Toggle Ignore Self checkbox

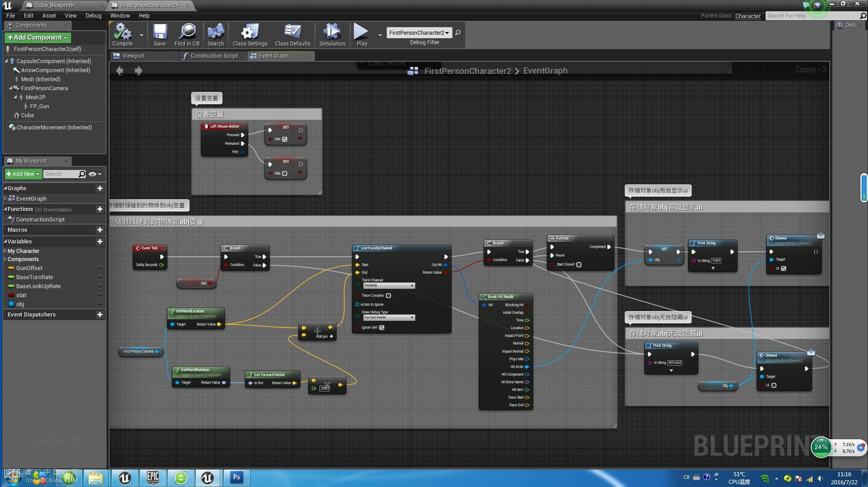[x=382, y=328]
